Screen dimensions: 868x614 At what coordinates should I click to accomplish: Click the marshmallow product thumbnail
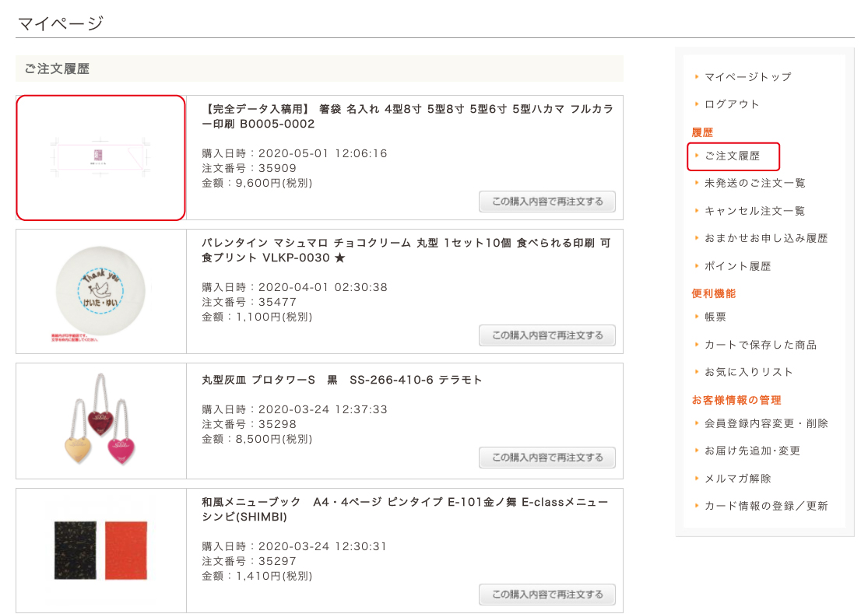(x=101, y=292)
